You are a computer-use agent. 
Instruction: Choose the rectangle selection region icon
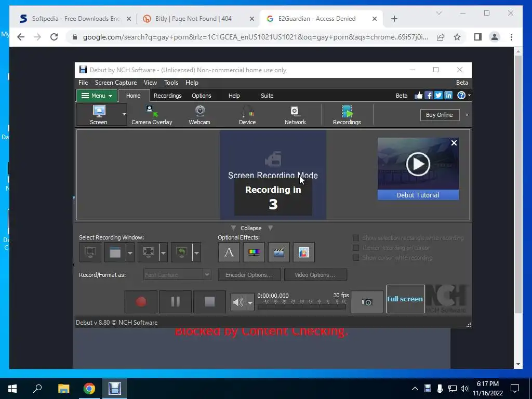pyautogui.click(x=148, y=252)
